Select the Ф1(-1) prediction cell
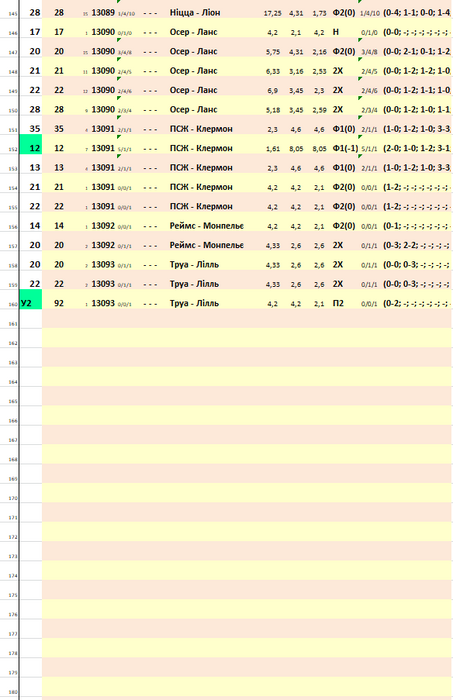The height and width of the screenshot is (700, 453). coord(345,148)
